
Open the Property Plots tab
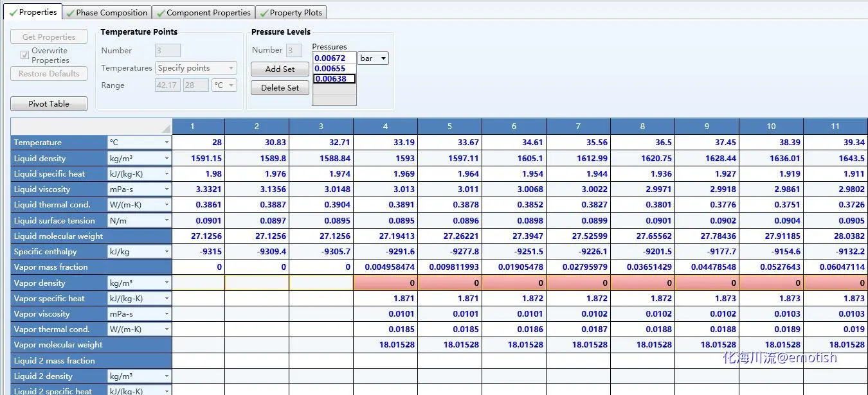(291, 12)
